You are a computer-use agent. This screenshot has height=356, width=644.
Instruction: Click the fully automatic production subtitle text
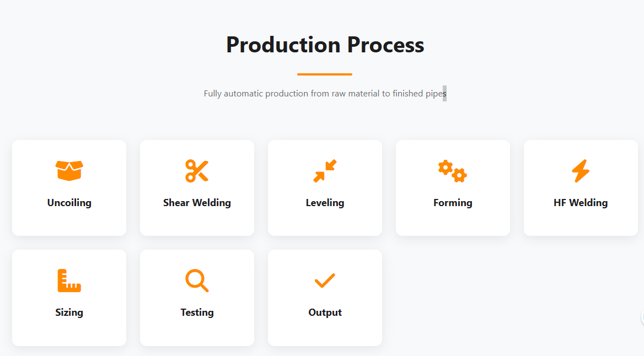point(325,94)
